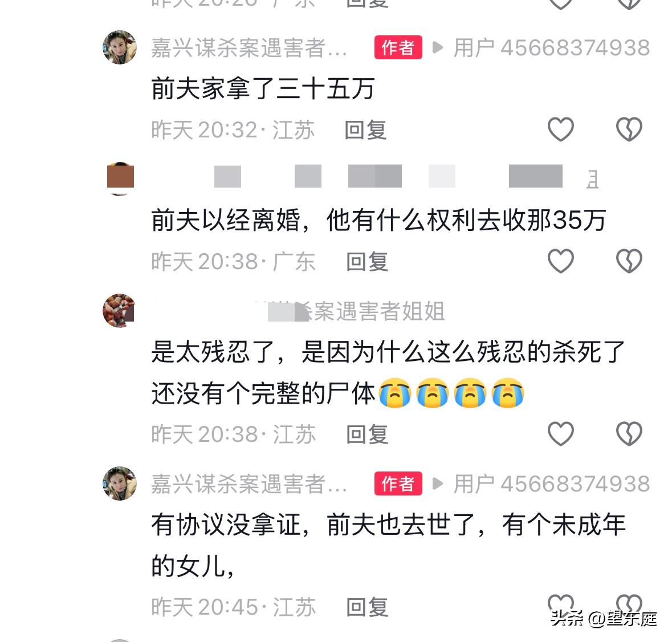Open replied-to user 用户 45668374938 on the 20:45 comment

pos(552,484)
